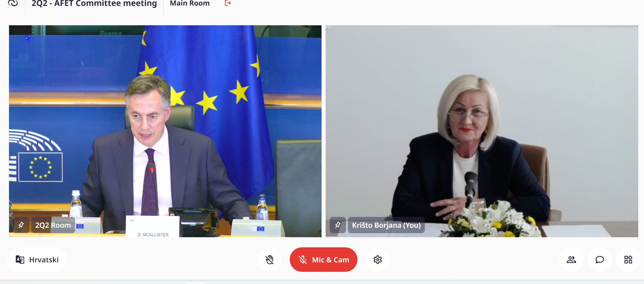The image size is (644, 284).
Task: Pin Krišto Borjana's video tile
Action: (x=338, y=225)
